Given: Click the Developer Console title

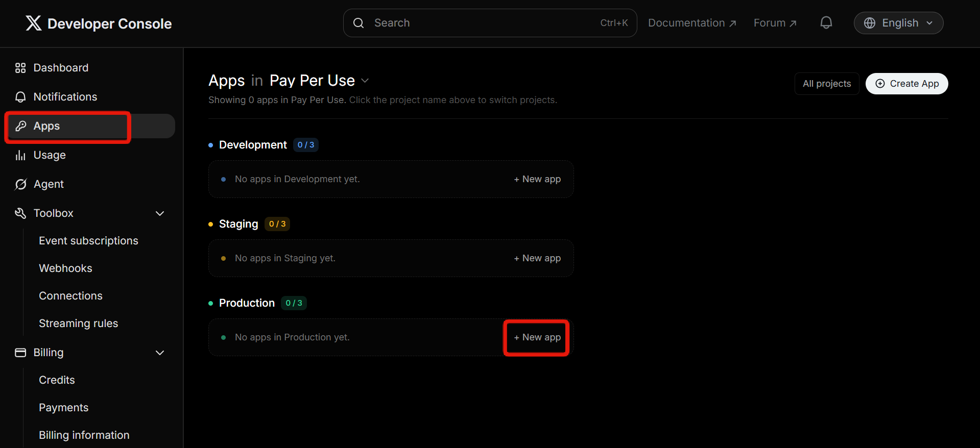Looking at the screenshot, I should (x=109, y=23).
